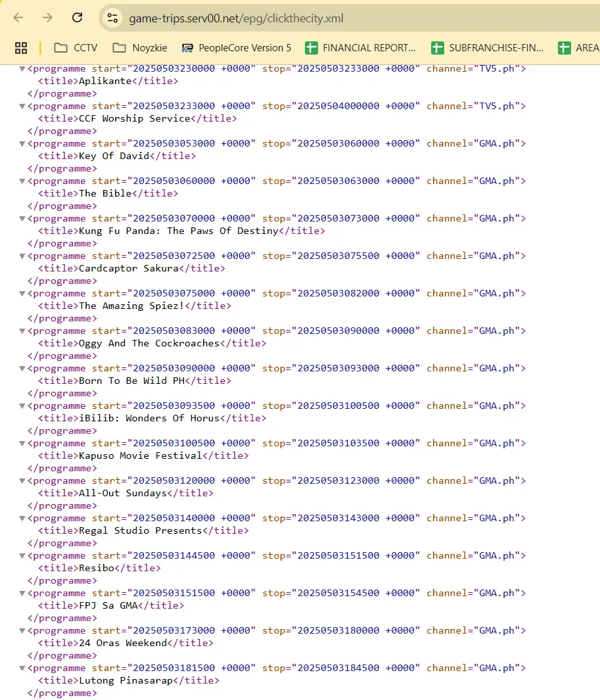Click the title 'CCF Worship Service'
Image resolution: width=600 pixels, height=700 pixels.
(135, 119)
